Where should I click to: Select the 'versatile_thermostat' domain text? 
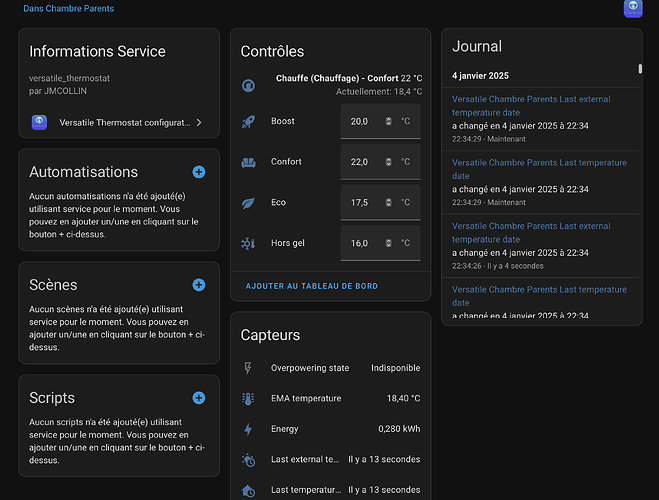pyautogui.click(x=69, y=78)
